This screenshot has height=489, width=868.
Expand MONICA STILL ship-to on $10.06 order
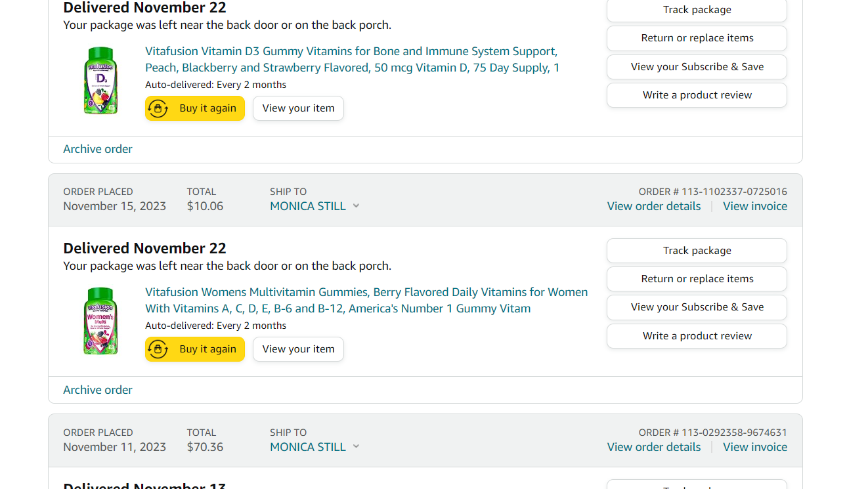click(315, 206)
